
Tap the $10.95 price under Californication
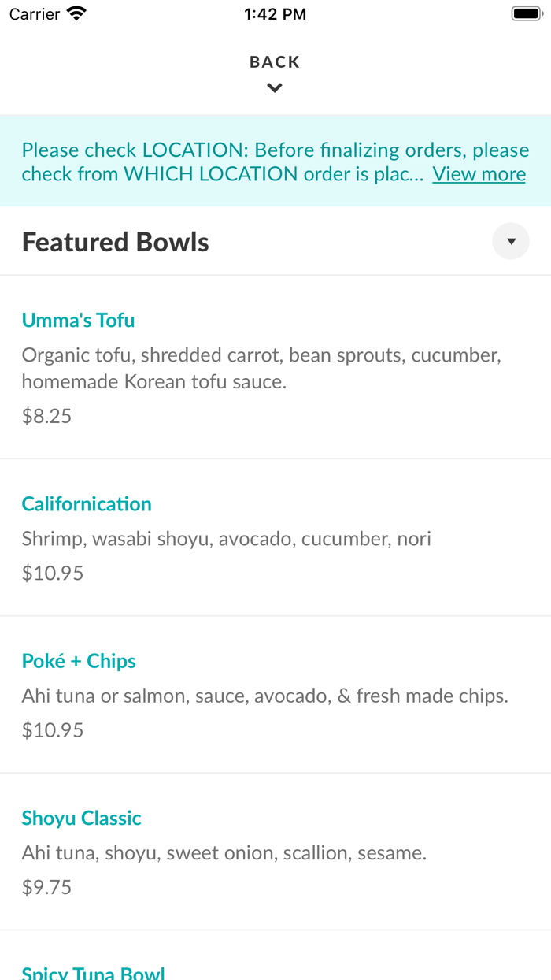tap(52, 573)
